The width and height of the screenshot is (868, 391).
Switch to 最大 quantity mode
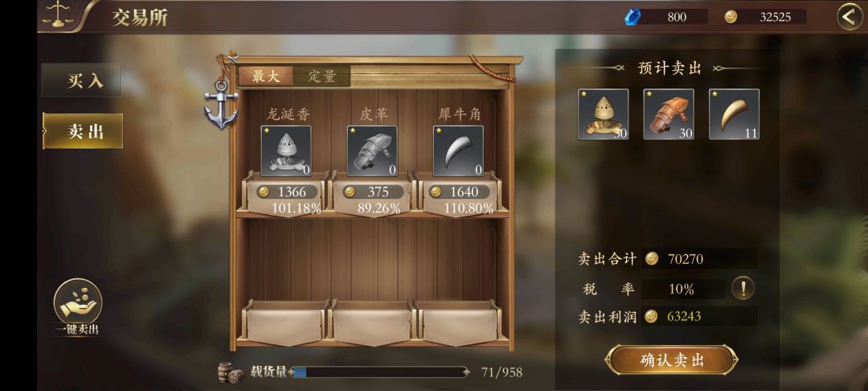tap(266, 76)
